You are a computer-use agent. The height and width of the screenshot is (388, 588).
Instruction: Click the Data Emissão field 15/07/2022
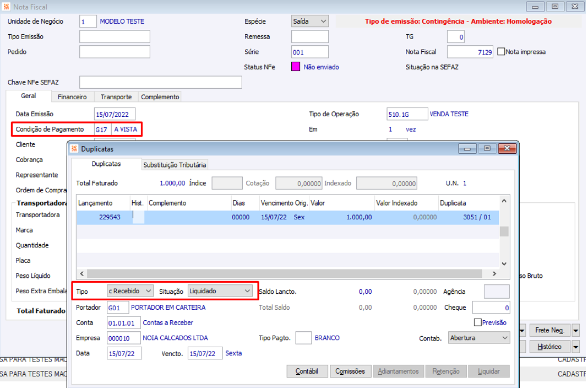(115, 114)
